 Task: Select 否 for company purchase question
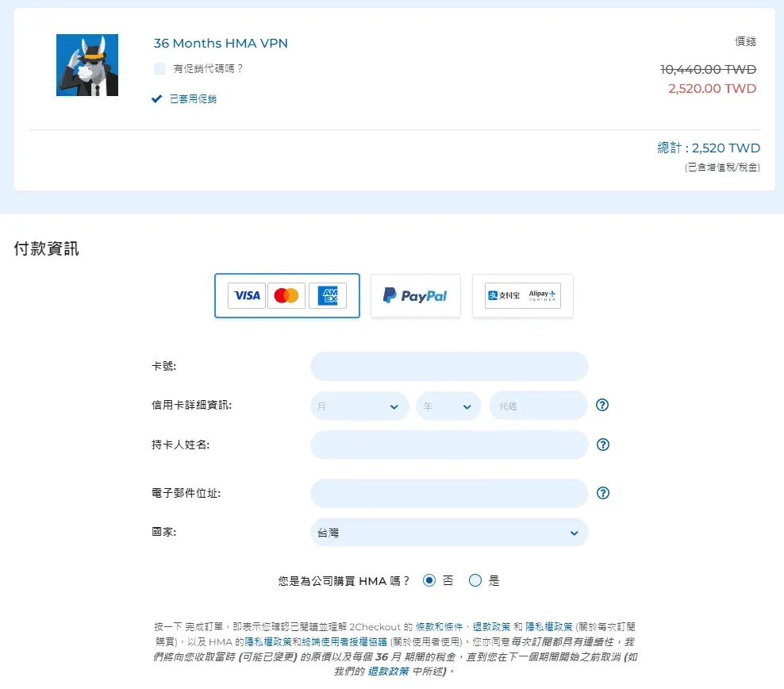(x=429, y=580)
